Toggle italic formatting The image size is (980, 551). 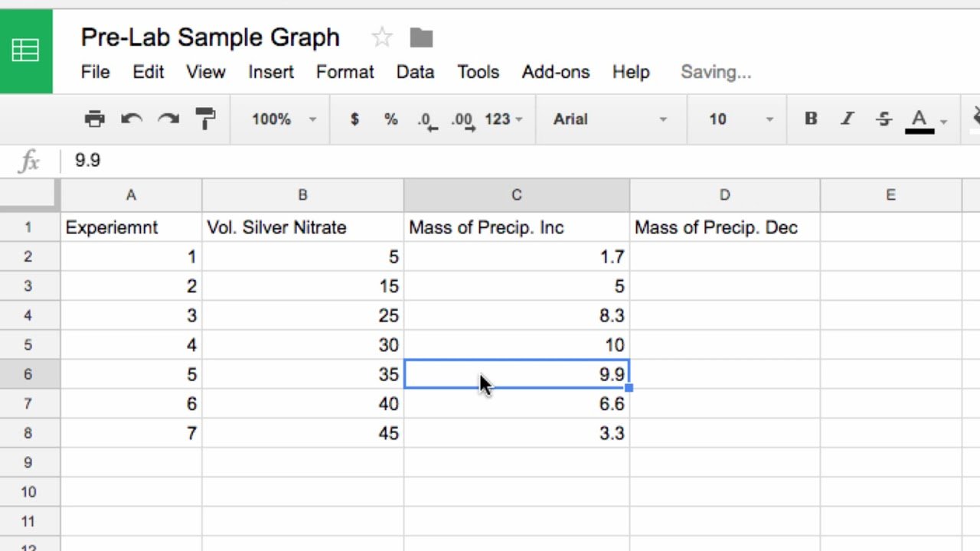[847, 119]
